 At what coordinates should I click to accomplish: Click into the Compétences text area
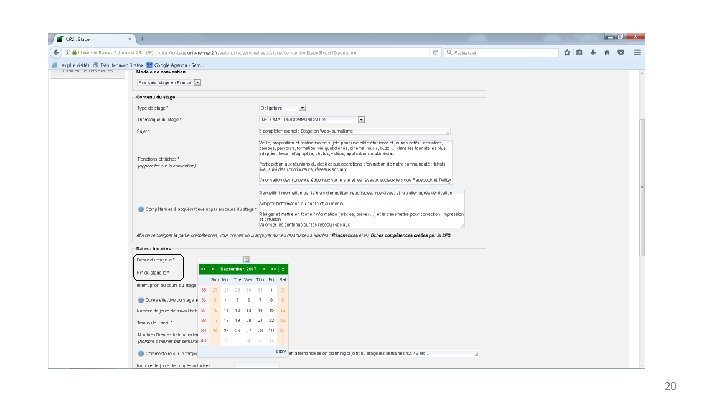[361, 209]
